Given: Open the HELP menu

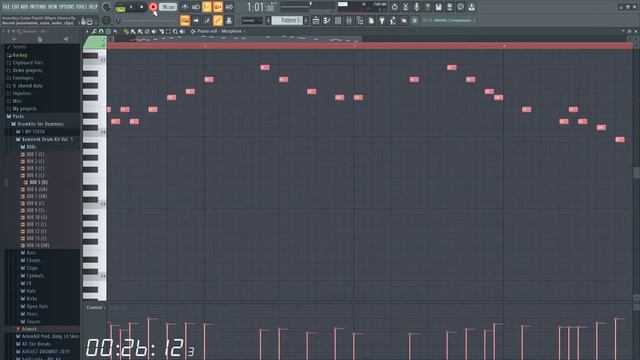Looking at the screenshot, I should point(93,7).
